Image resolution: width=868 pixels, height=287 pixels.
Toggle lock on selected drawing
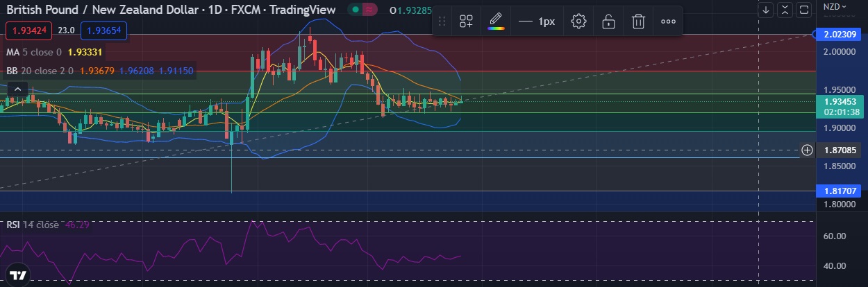click(608, 21)
